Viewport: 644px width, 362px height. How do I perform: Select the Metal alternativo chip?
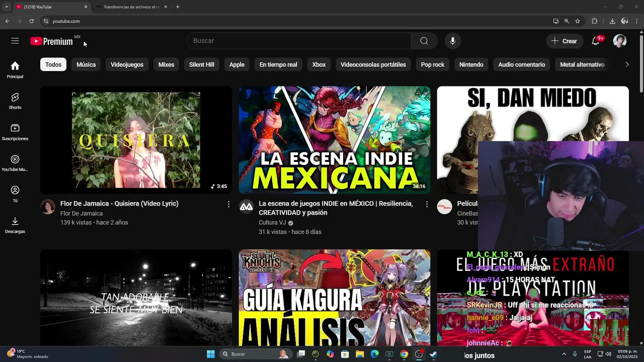582,64
